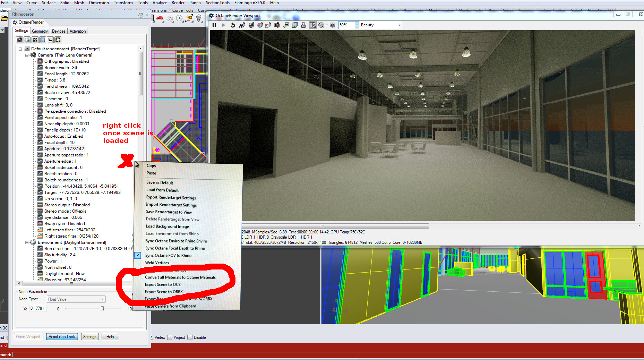Open the SectionTools menu
The height and width of the screenshot is (360, 644).
pos(218,3)
